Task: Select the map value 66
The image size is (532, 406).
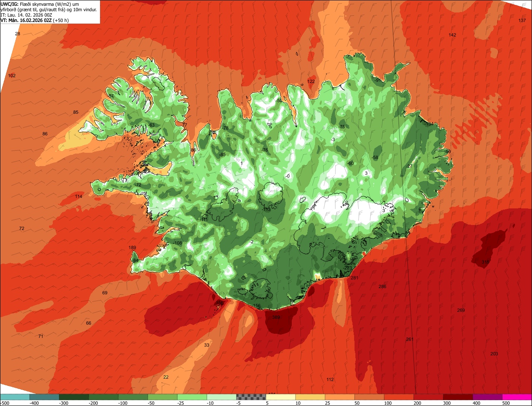Action: coord(89,323)
